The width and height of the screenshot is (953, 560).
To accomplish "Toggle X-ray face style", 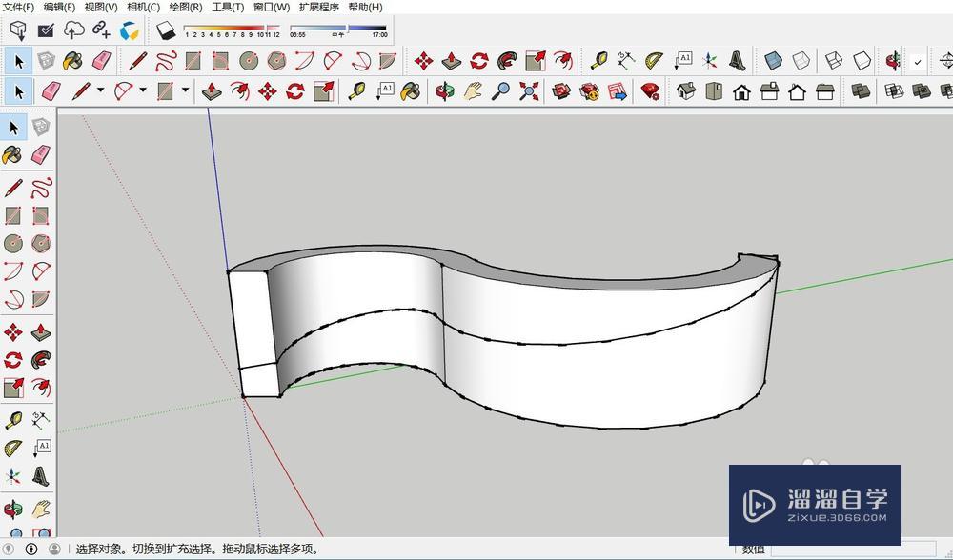I will (773, 61).
